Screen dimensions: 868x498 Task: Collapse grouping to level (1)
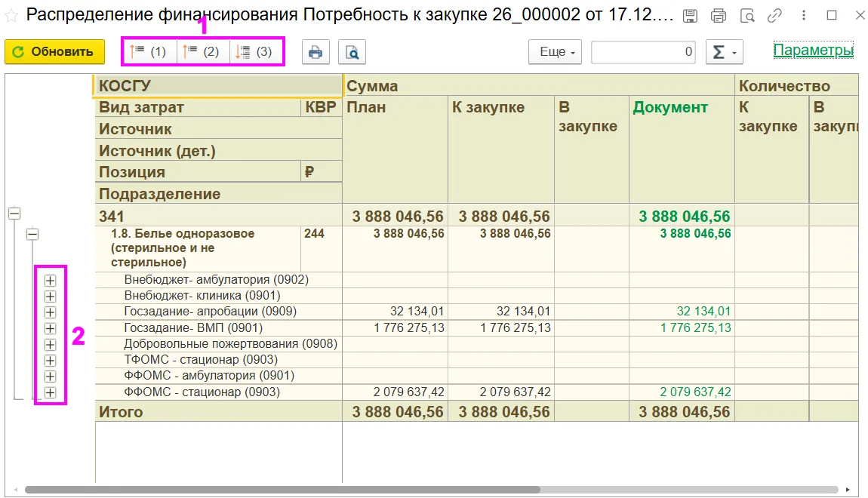(149, 52)
